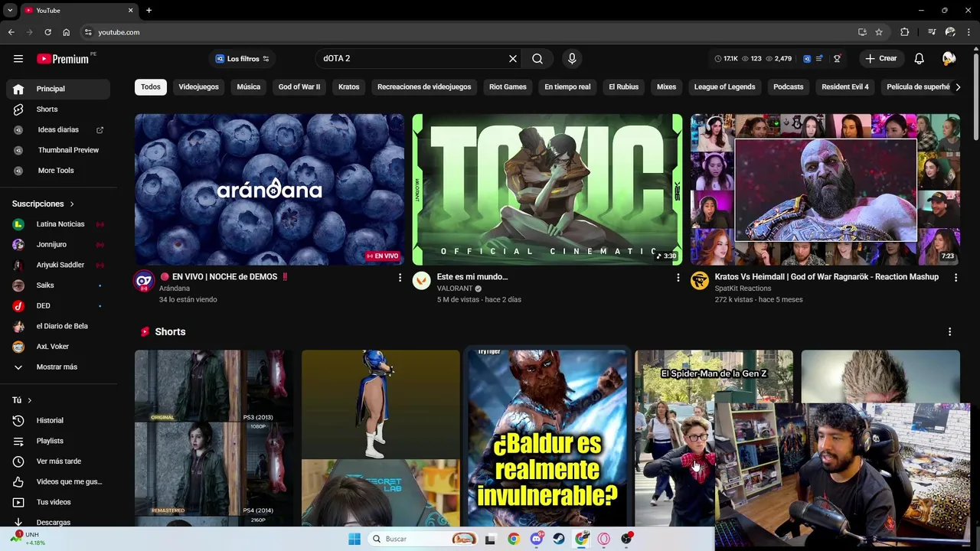
Task: Open OBS Studio from the taskbar
Action: (x=626, y=539)
